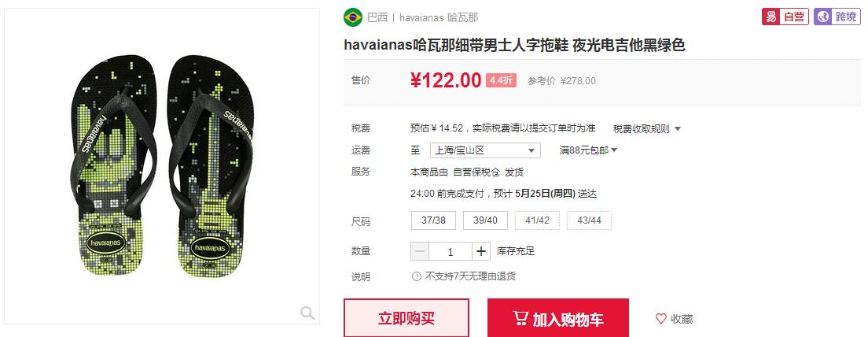
Task: Click the magnifier zoom icon on product image
Action: click(x=307, y=313)
